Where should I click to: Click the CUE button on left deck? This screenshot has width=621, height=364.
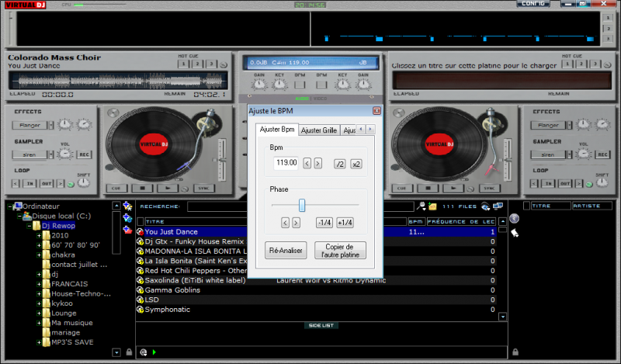pos(116,188)
